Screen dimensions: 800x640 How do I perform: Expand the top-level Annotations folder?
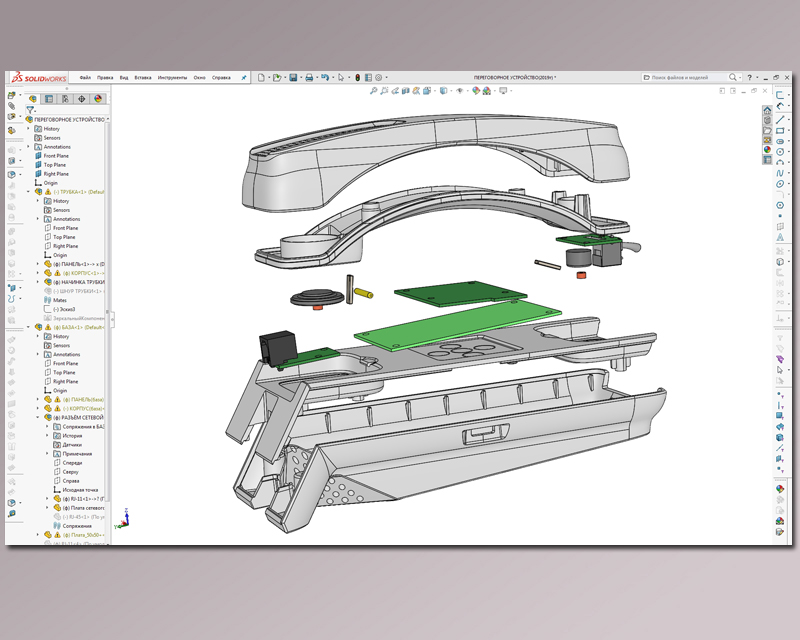(29, 147)
